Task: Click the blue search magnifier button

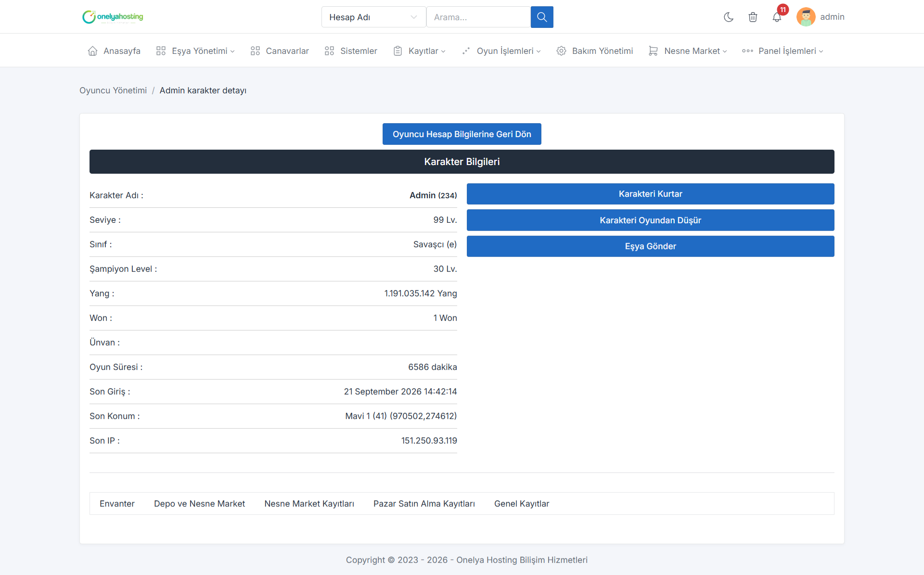Action: [x=542, y=17]
